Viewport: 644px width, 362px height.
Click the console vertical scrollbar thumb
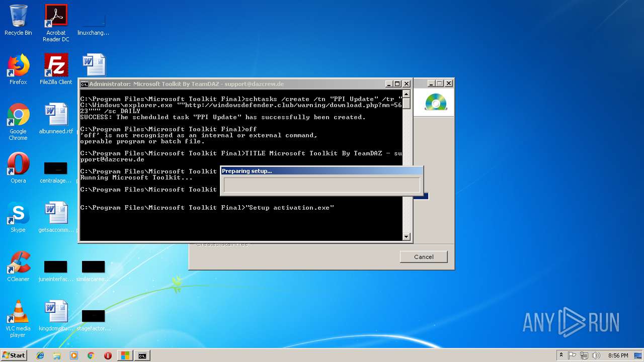pyautogui.click(x=407, y=103)
